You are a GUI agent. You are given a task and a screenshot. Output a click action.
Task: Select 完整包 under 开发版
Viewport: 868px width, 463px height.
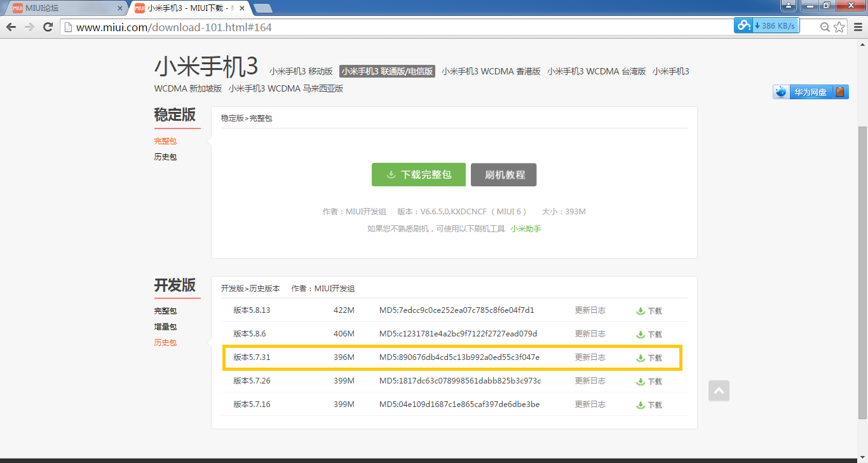point(165,311)
